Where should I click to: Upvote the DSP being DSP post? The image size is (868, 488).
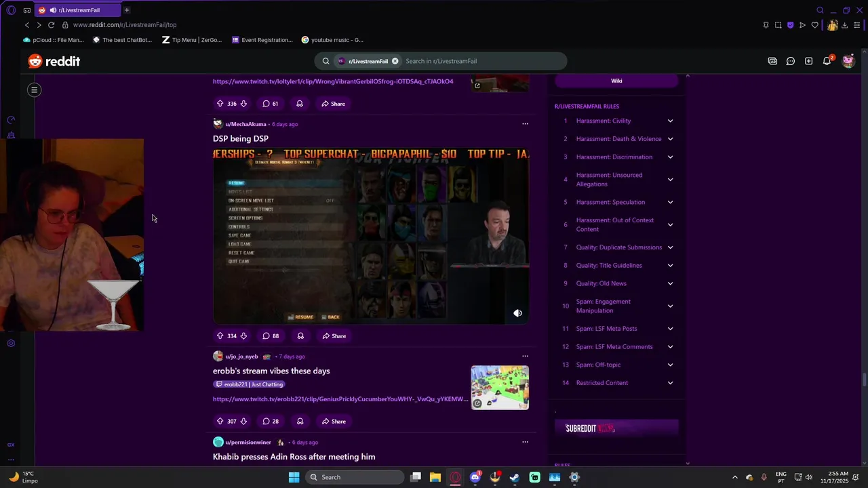[x=220, y=335]
